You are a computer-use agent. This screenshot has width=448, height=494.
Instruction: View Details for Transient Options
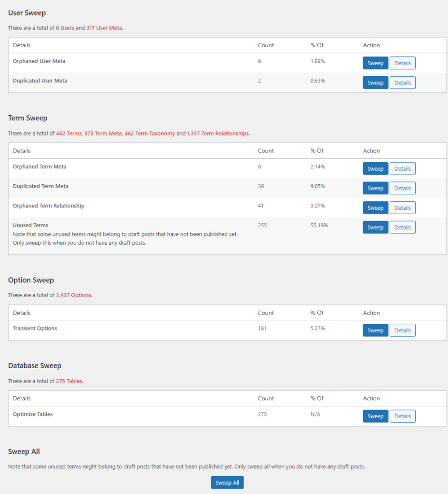[x=402, y=330]
